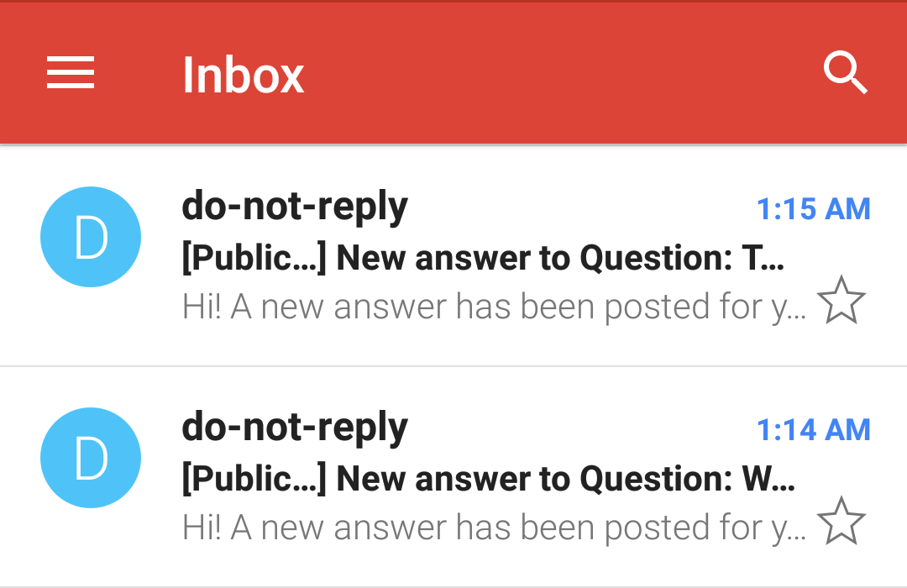Tap the circular D sender icon on bottom email

coord(90,458)
